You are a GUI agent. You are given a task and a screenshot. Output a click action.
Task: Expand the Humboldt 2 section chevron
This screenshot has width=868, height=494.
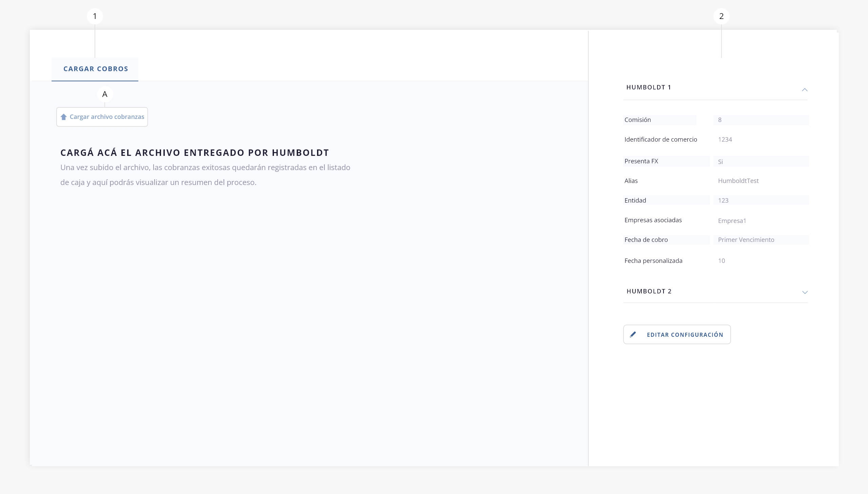click(805, 292)
